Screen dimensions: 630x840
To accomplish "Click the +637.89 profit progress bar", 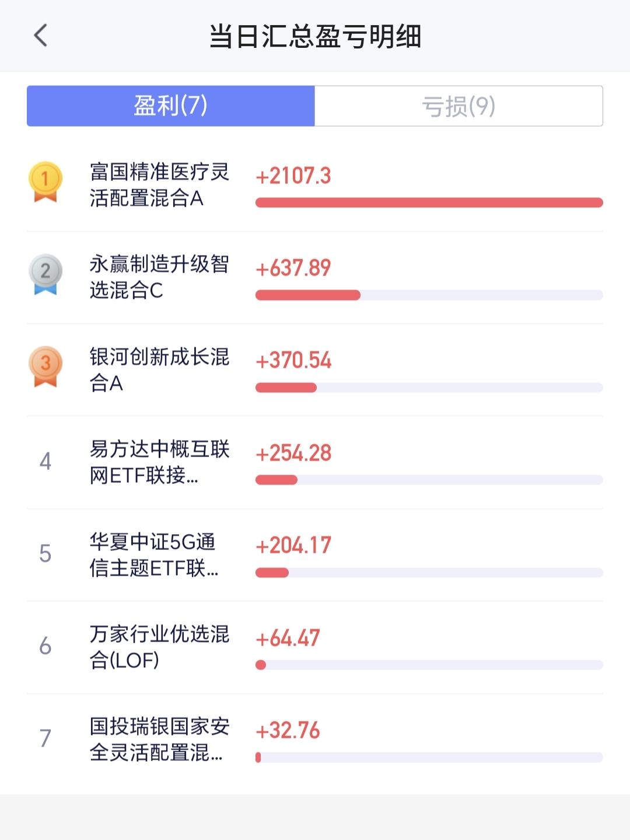I will [429, 295].
